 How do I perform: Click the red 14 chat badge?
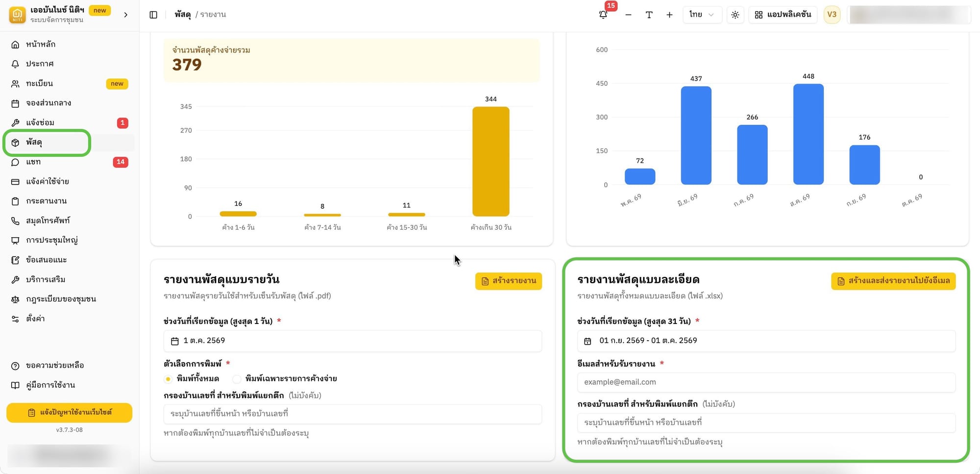[x=121, y=162]
